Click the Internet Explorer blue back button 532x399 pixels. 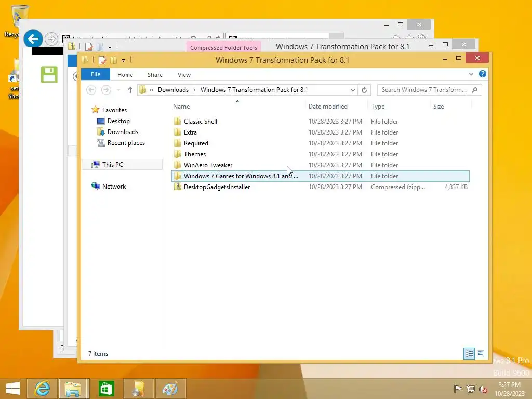click(33, 39)
